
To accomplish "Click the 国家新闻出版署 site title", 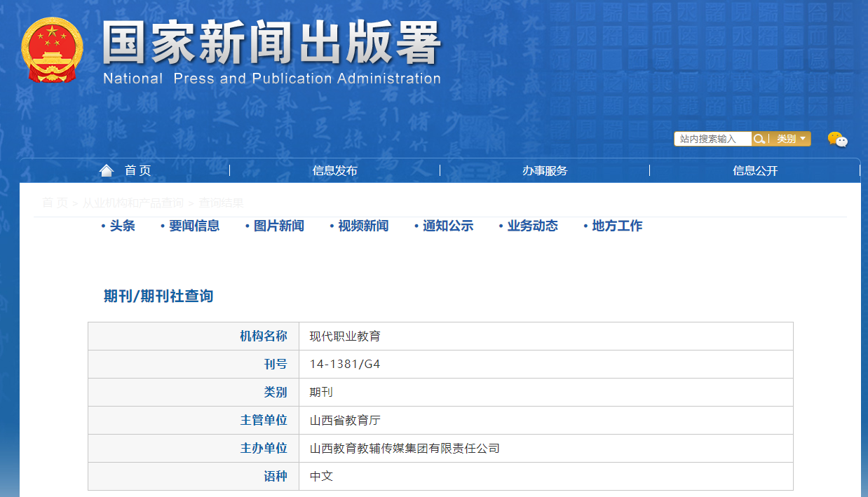I will (x=272, y=43).
